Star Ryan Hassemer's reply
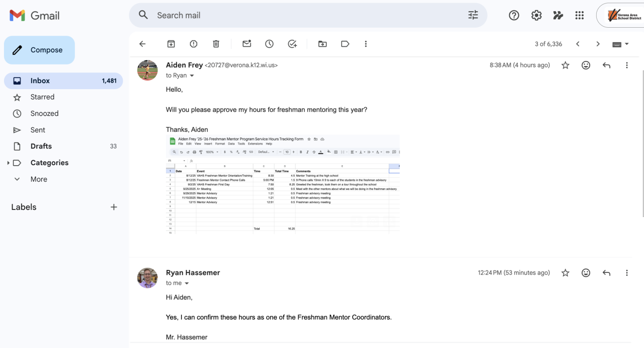 566,272
